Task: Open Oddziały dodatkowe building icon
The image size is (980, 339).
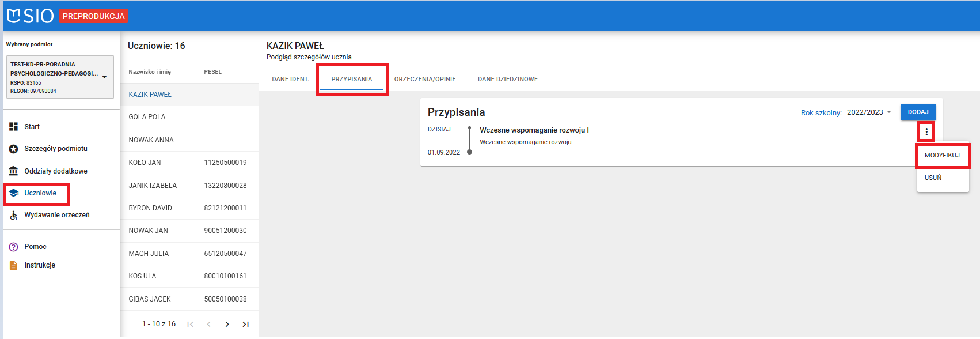Action: [14, 171]
